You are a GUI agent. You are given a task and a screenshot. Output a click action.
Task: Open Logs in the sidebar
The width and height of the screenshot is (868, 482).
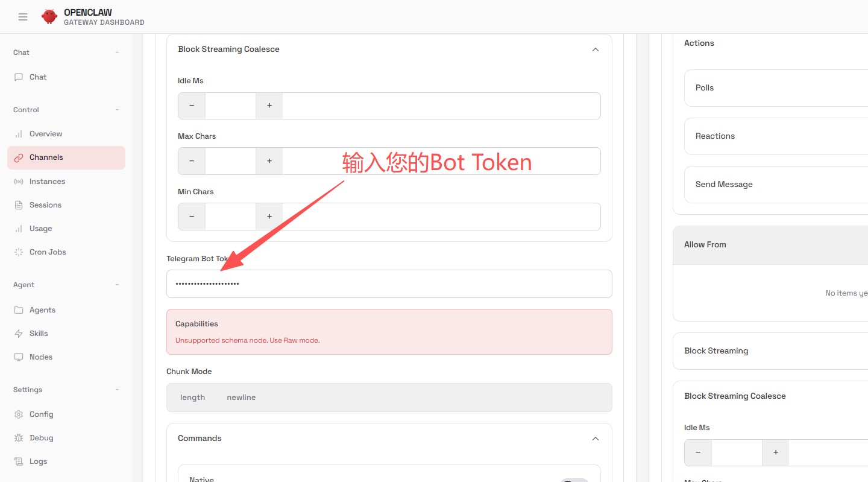click(38, 461)
